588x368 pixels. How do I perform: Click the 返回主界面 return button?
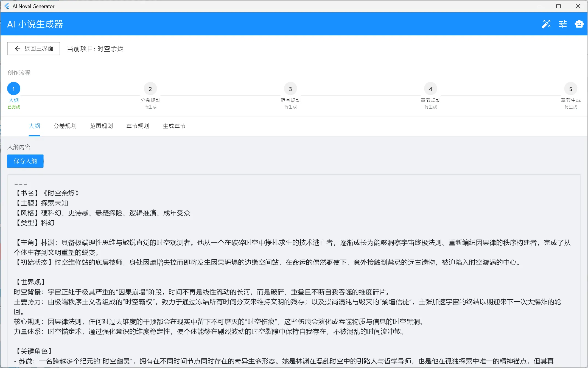click(33, 49)
